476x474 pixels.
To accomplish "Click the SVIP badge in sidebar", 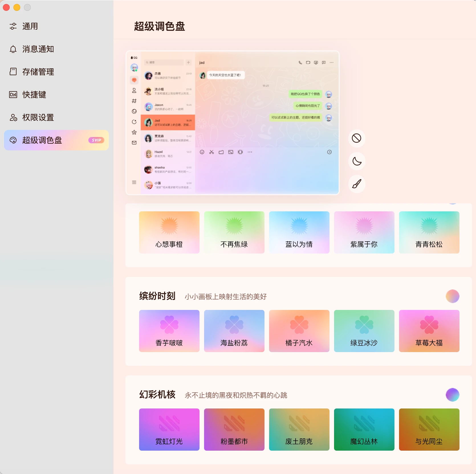I will click(96, 140).
